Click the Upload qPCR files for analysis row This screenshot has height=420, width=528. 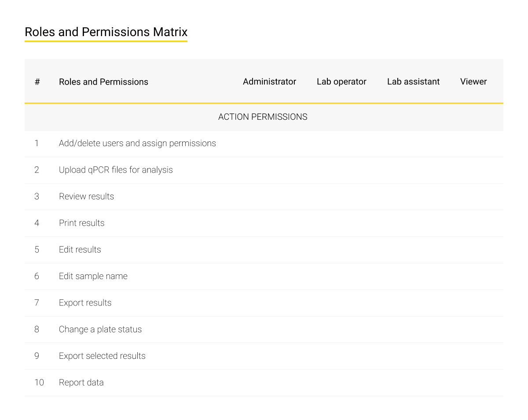[116, 170]
